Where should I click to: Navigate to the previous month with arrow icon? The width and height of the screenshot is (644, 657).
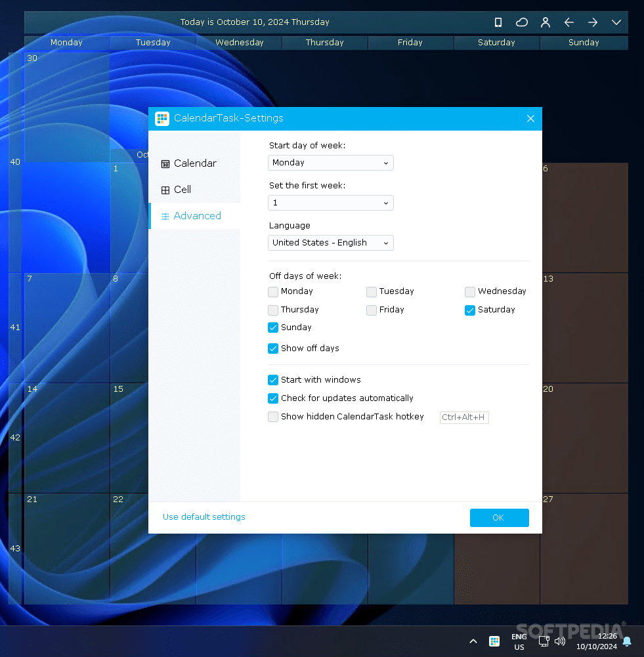pyautogui.click(x=569, y=22)
